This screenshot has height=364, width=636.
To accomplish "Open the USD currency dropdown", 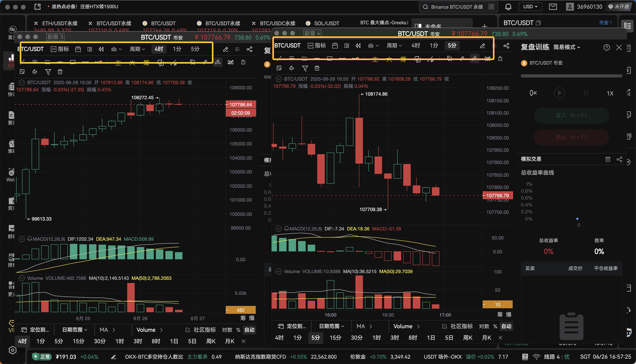I will [530, 7].
